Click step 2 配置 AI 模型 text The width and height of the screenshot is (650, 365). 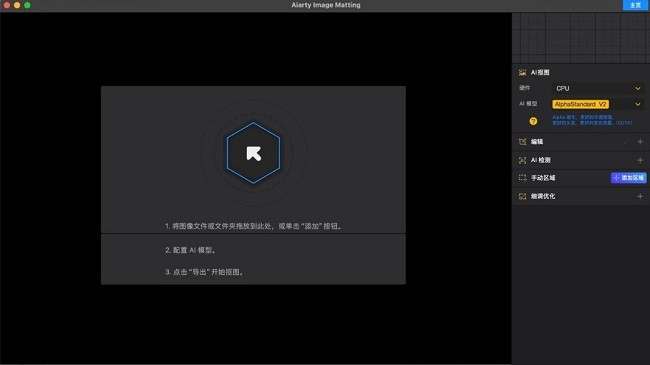[190, 250]
